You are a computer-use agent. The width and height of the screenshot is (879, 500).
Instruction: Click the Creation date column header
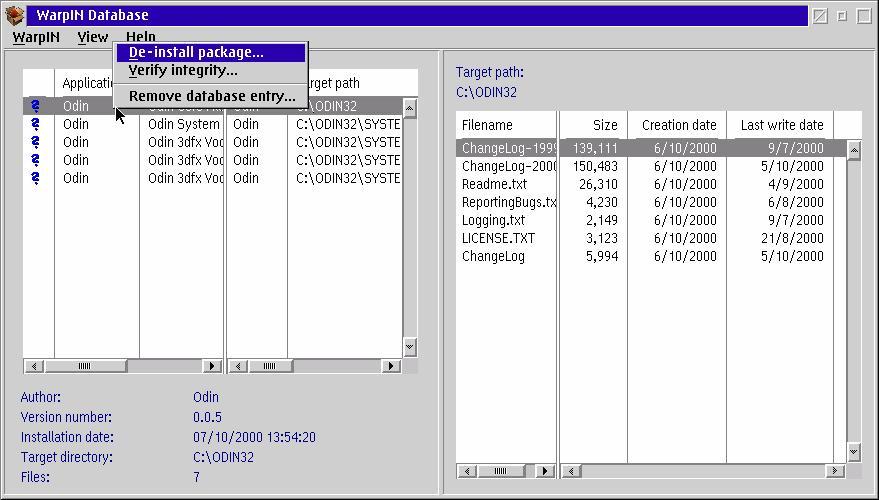click(x=679, y=125)
